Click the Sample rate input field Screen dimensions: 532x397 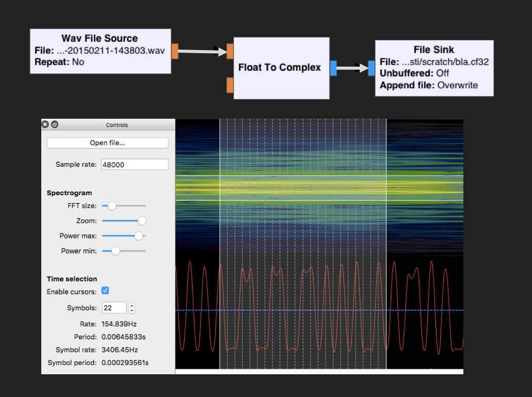click(135, 164)
